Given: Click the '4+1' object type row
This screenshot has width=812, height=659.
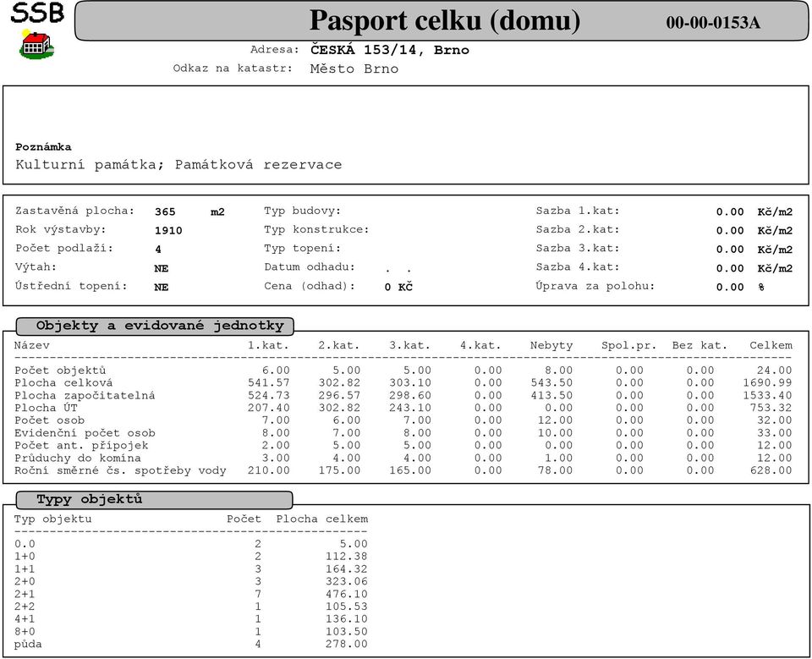Looking at the screenshot, I should (190, 619).
